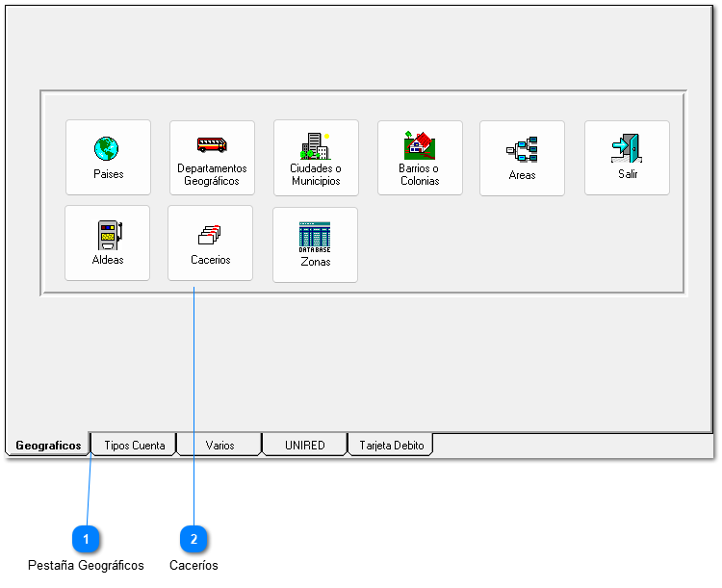Click the blue callout marker number 1
This screenshot has width=722, height=588.
click(87, 539)
